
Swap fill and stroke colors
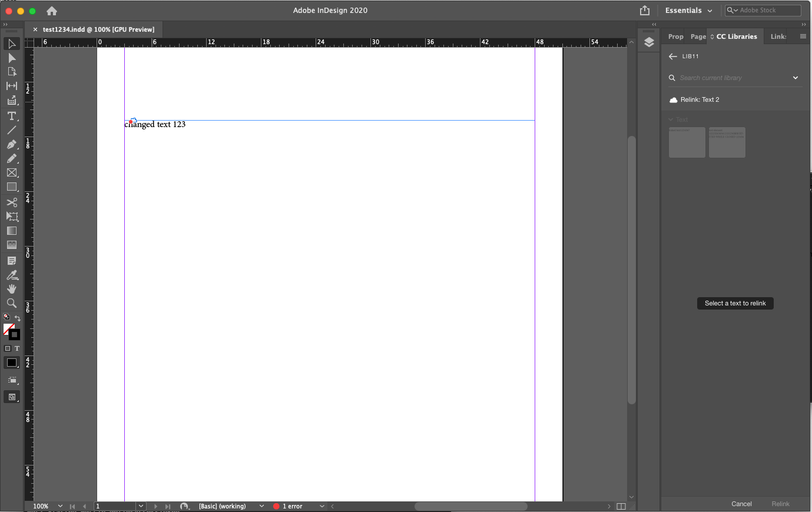coord(18,318)
